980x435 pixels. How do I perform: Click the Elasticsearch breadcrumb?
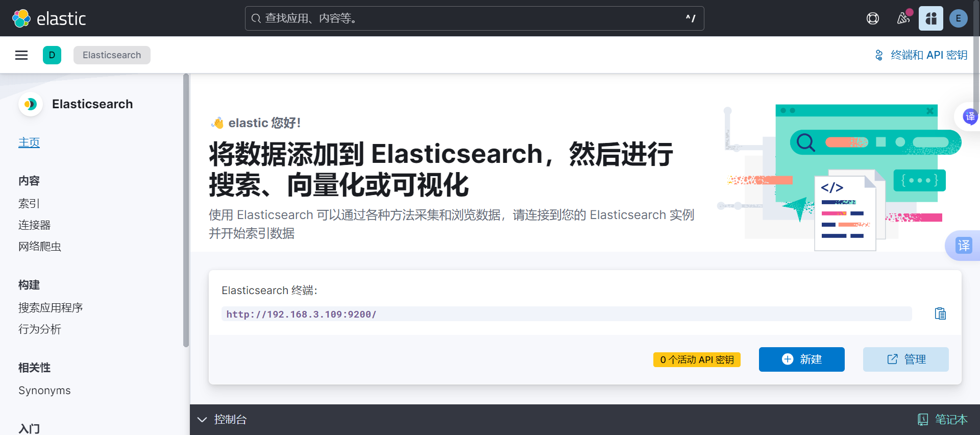[x=112, y=55]
